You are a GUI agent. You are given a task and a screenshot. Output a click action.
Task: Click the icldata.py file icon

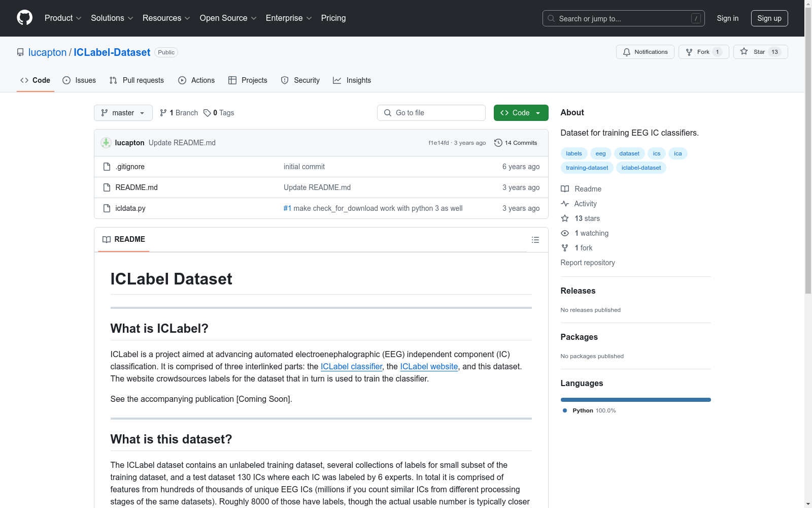click(107, 208)
